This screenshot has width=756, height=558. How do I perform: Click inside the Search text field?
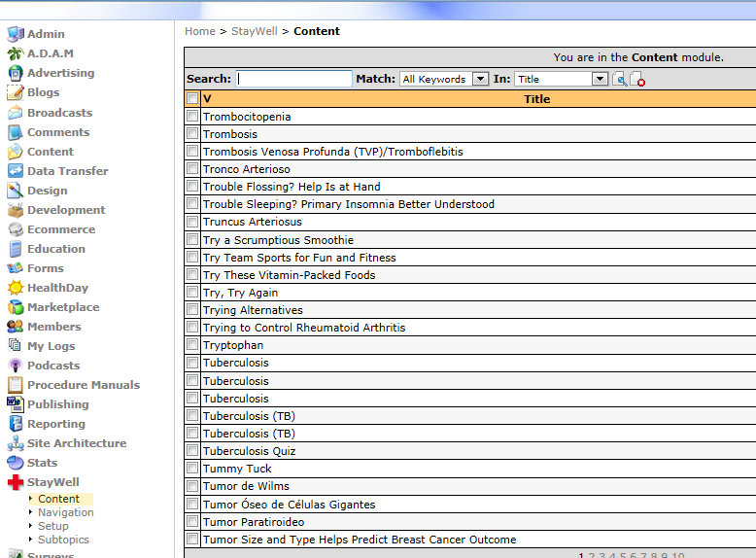point(294,79)
